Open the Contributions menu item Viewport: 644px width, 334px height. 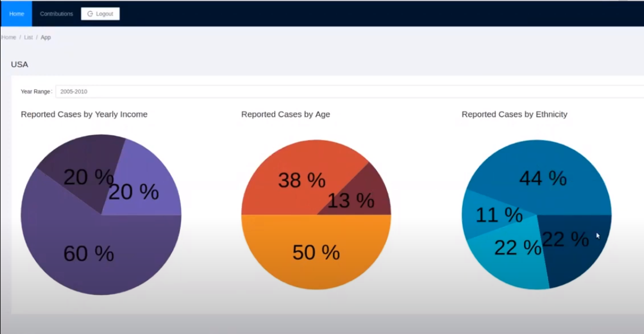click(x=56, y=14)
